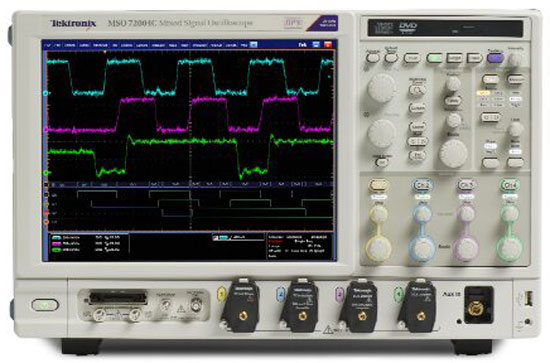Click the Single acquisition button
This screenshot has width=550, height=363.
coord(454,58)
